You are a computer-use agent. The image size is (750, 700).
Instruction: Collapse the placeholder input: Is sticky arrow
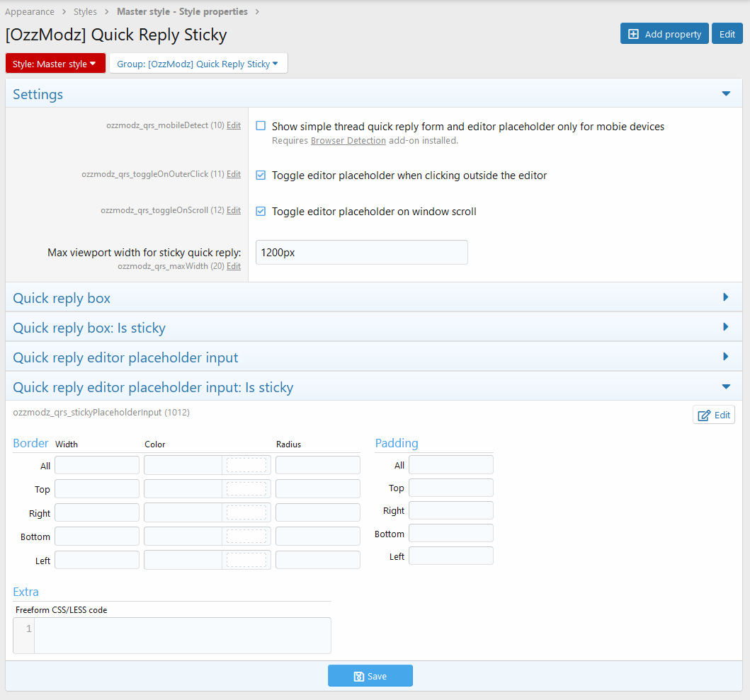tap(725, 386)
